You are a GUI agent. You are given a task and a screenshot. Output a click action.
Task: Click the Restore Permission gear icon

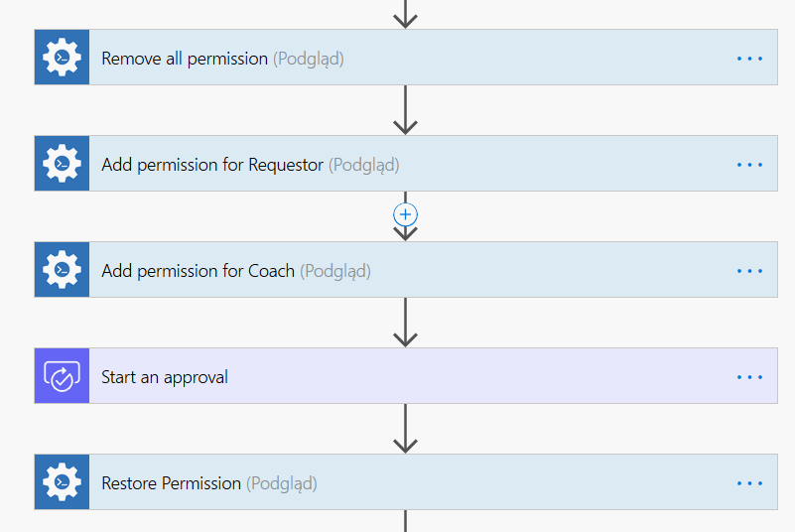tap(62, 482)
